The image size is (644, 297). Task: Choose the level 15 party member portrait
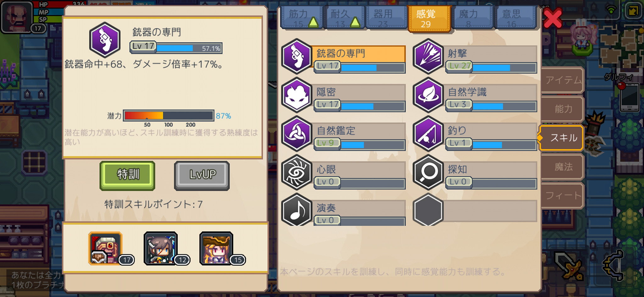tap(216, 248)
